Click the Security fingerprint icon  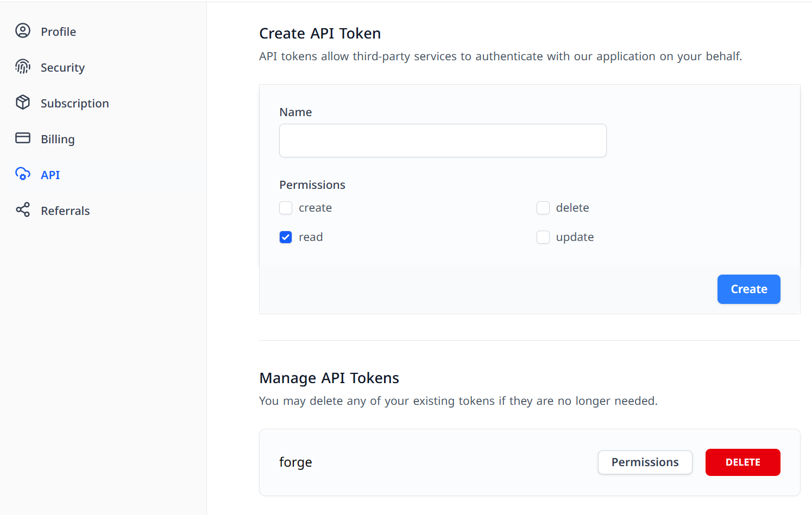click(x=23, y=67)
